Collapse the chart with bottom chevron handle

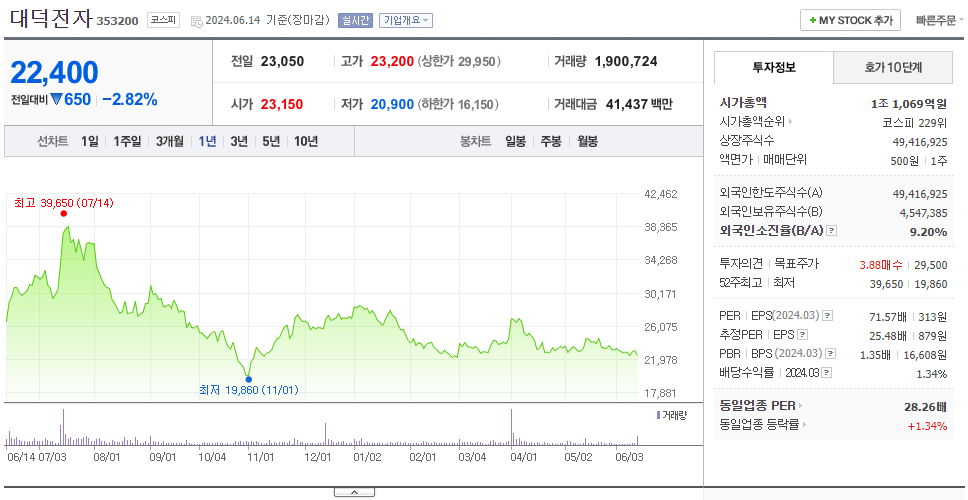(x=354, y=492)
